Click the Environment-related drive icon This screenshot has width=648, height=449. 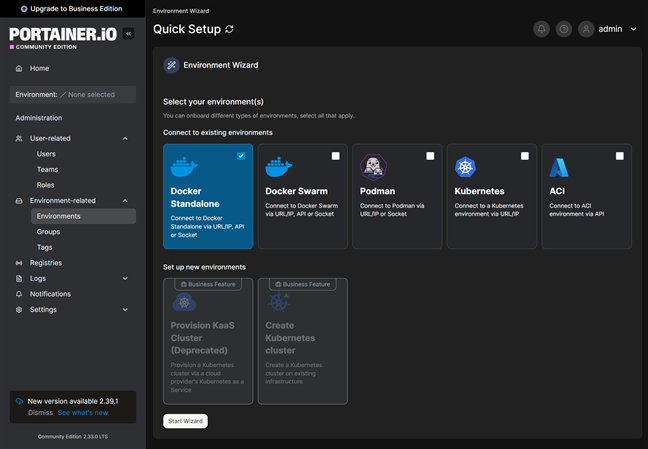19,201
